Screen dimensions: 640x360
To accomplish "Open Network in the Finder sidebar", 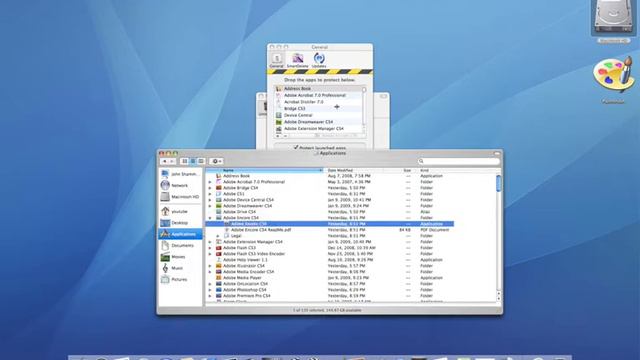I will (180, 185).
